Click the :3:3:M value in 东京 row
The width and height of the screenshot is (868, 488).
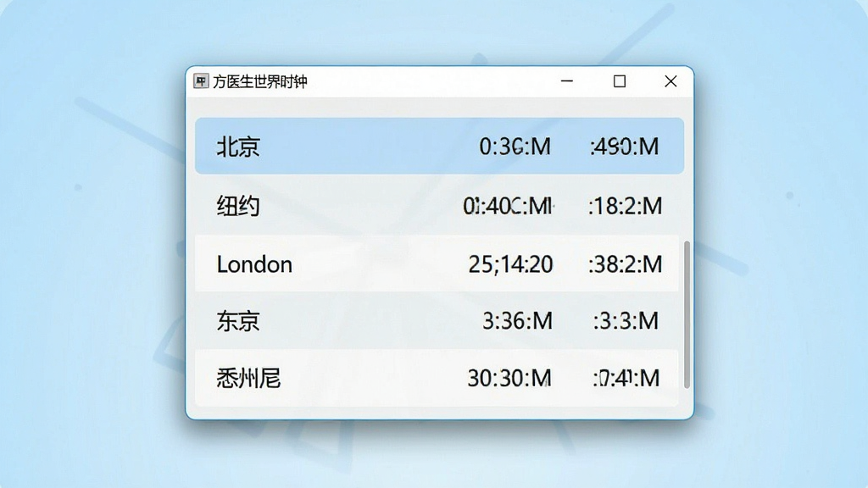coord(626,321)
